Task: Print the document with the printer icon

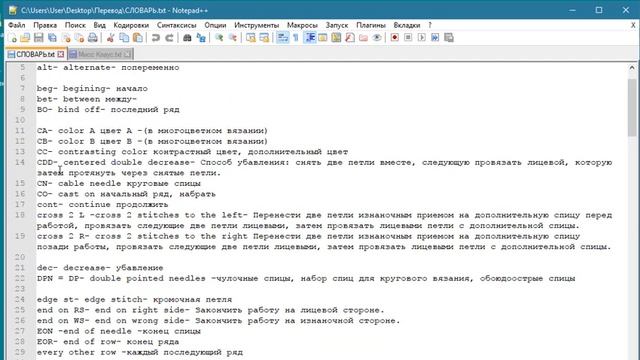Action: 93,38
